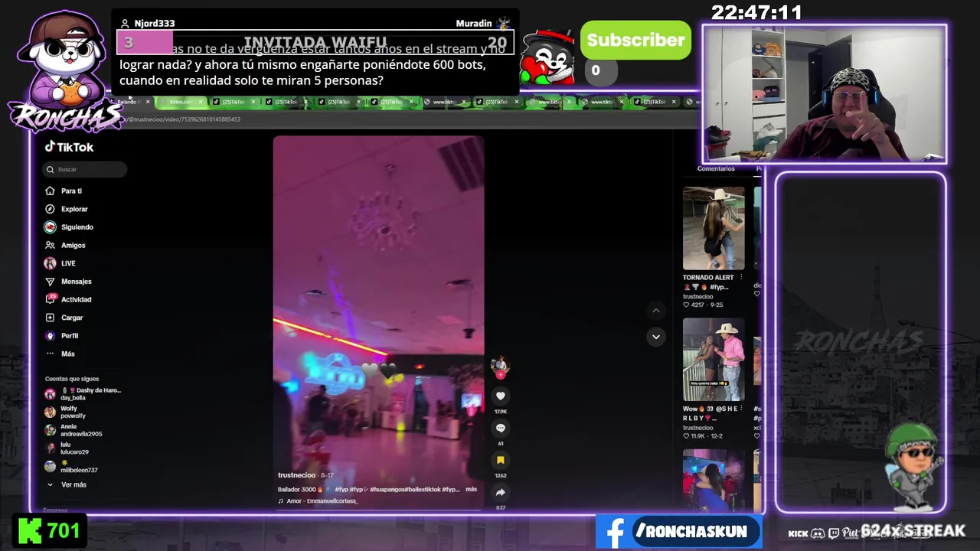Follow creator via red plus badge
The image size is (980, 551).
click(x=500, y=375)
